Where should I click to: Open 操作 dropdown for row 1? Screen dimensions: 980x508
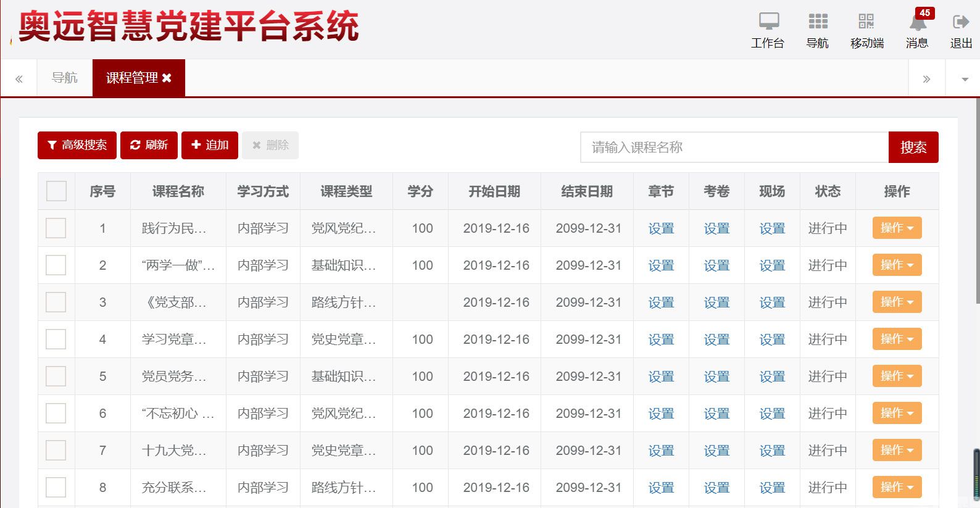pos(897,228)
